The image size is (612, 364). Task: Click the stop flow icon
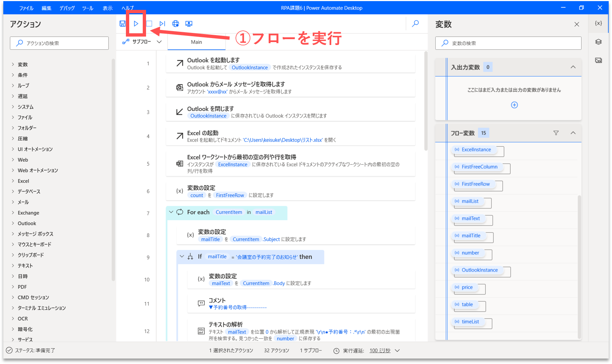pyautogui.click(x=149, y=23)
